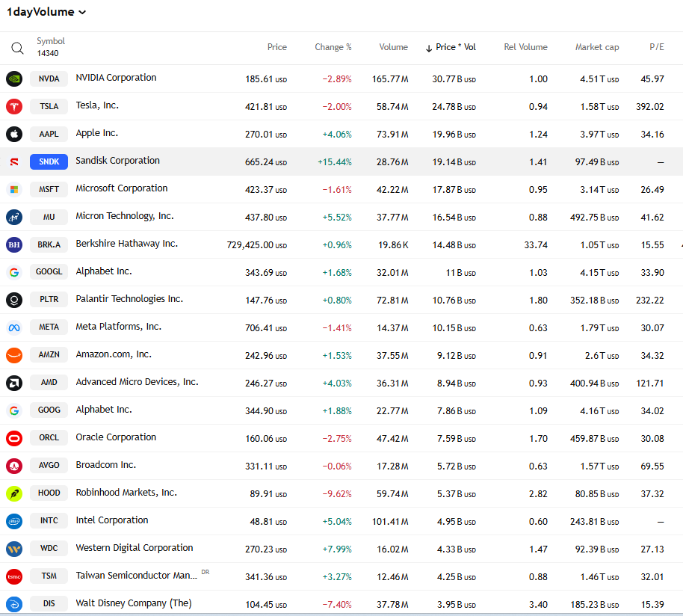Click Robinhood's −9.62% change value
The height and width of the screenshot is (616, 683).
337,494
